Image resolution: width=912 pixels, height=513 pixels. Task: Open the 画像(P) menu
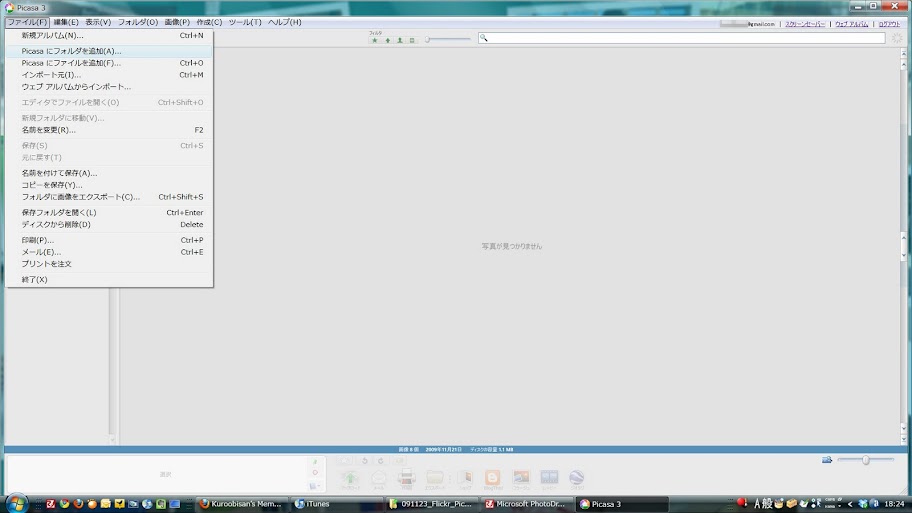click(177, 22)
